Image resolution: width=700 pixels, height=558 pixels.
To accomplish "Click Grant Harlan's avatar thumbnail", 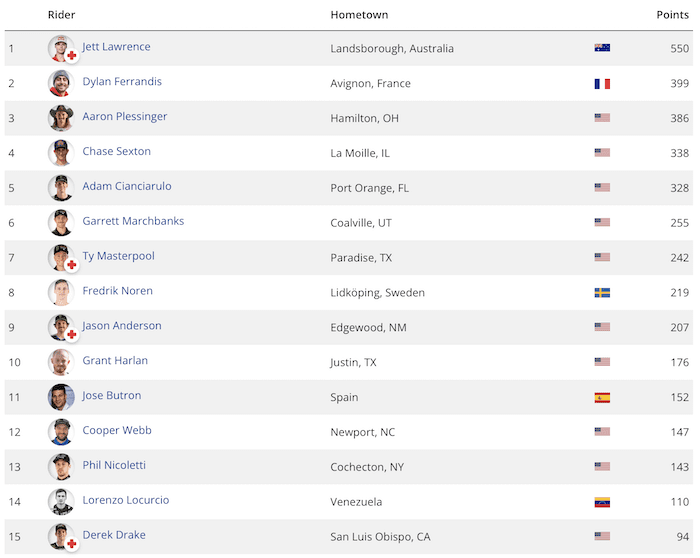I will (61, 362).
